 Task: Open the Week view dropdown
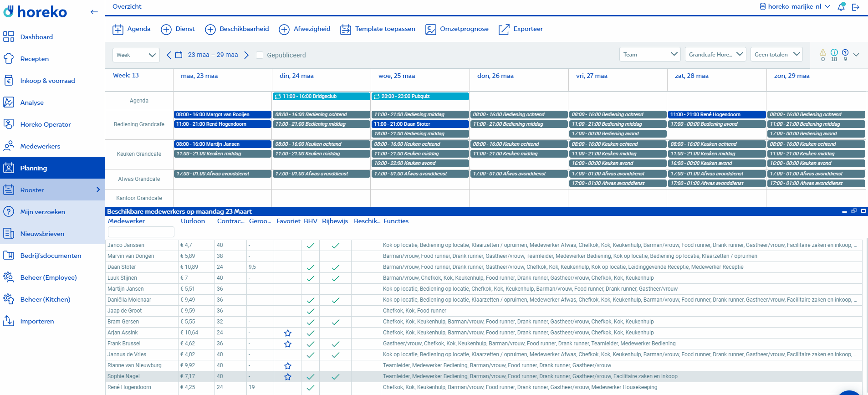click(x=136, y=55)
